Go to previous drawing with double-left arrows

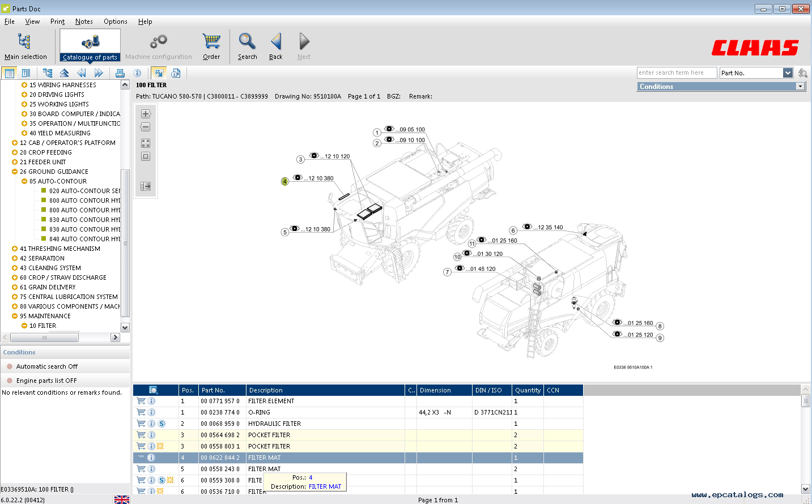pos(82,73)
